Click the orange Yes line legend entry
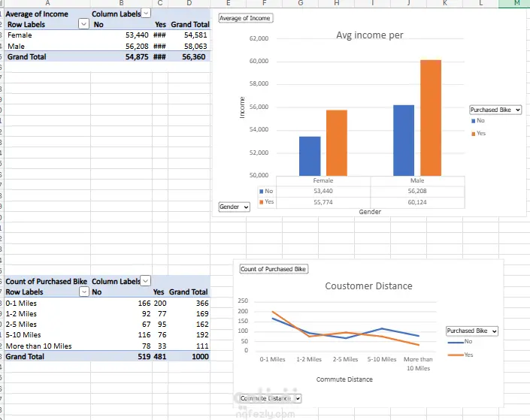 point(460,355)
